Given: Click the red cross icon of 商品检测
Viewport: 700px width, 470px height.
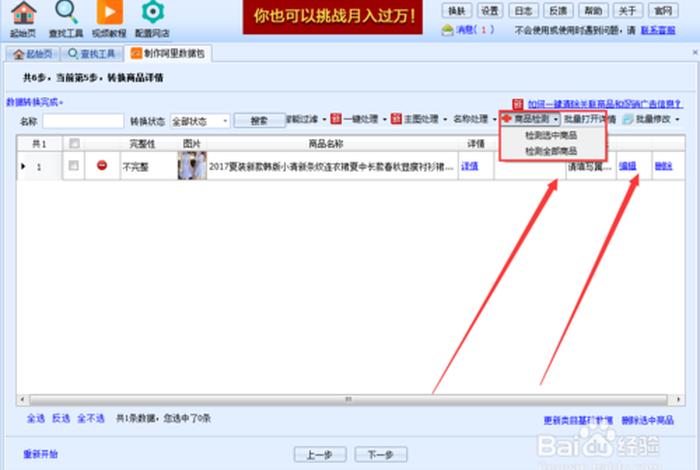Looking at the screenshot, I should [507, 119].
